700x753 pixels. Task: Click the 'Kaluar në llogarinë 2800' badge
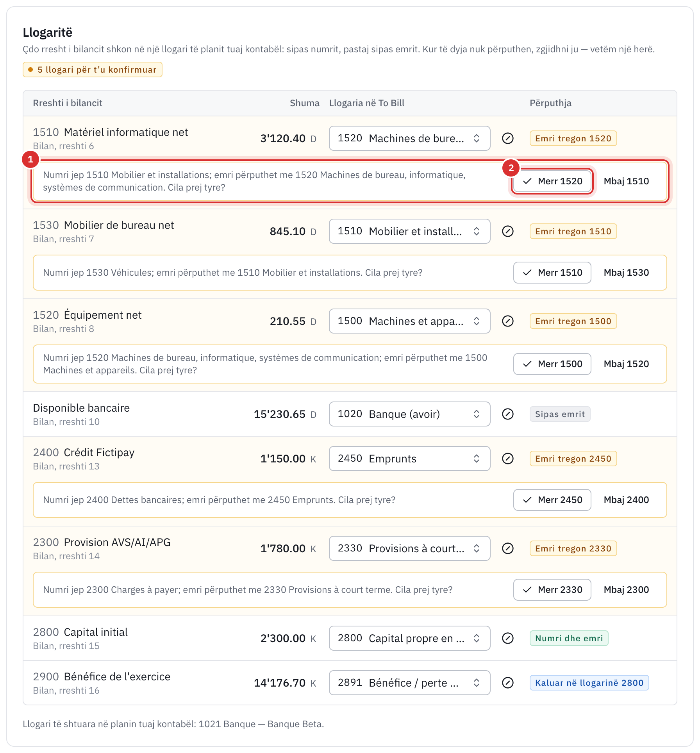pos(589,683)
